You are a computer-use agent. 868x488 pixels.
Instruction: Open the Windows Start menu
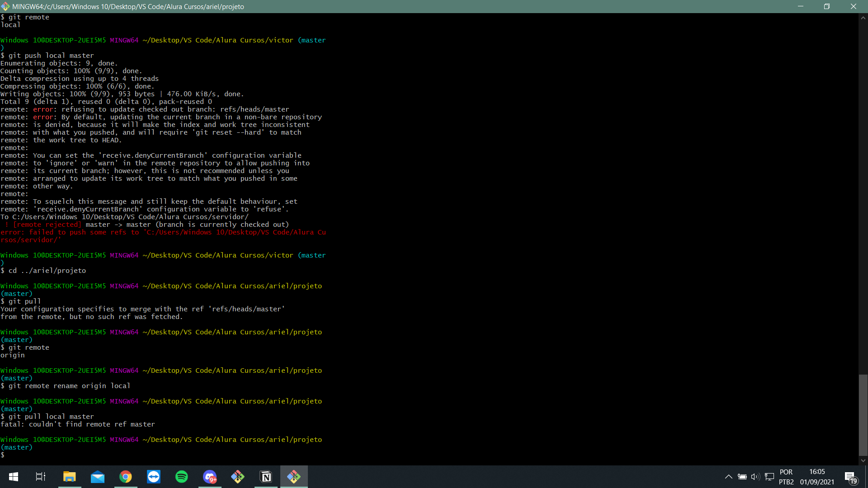(x=14, y=477)
